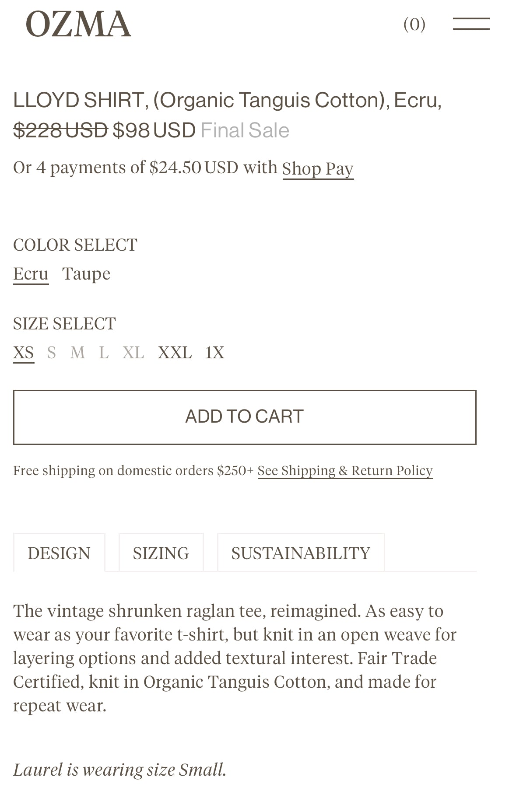Click the OZMA logo
This screenshot has width=516, height=812.
(x=78, y=24)
